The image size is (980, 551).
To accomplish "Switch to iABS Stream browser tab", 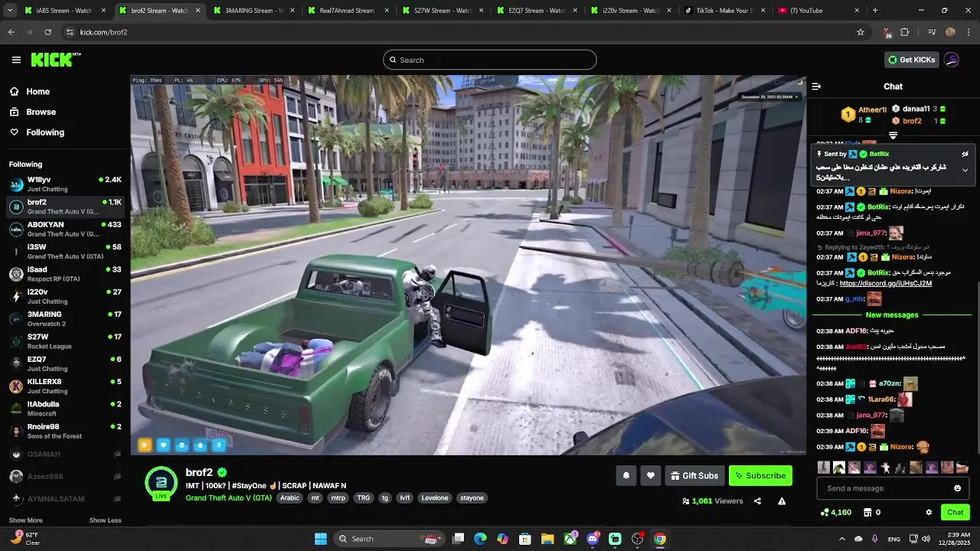I will (65, 11).
